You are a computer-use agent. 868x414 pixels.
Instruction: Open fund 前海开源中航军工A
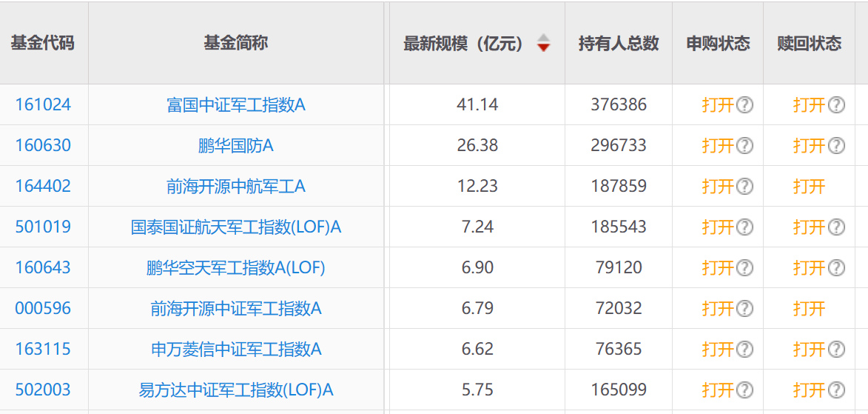click(236, 186)
